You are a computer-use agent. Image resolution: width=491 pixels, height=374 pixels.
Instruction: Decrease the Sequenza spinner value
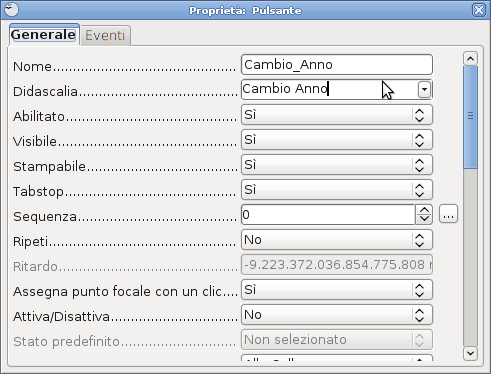pos(424,219)
